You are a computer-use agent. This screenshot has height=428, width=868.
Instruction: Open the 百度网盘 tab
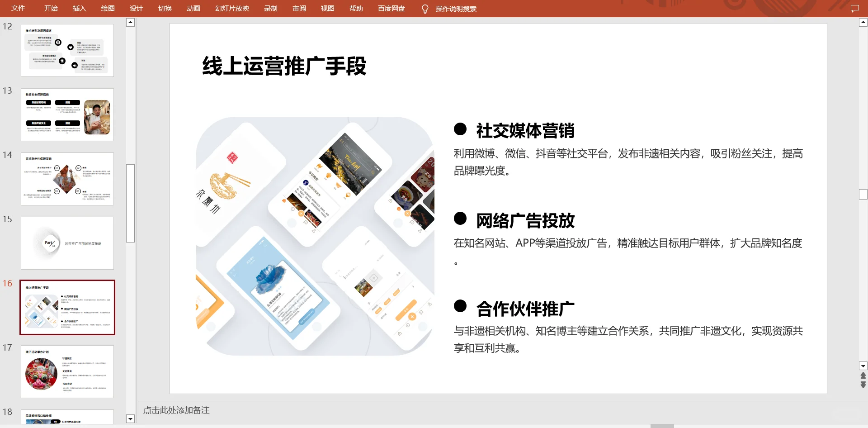[x=391, y=8]
